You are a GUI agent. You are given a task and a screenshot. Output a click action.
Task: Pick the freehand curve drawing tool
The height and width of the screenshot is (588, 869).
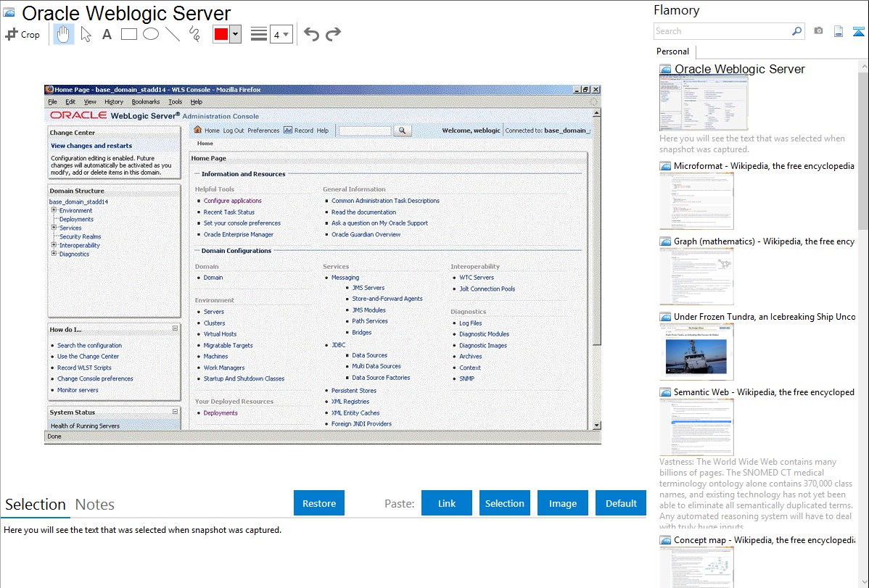(x=194, y=34)
